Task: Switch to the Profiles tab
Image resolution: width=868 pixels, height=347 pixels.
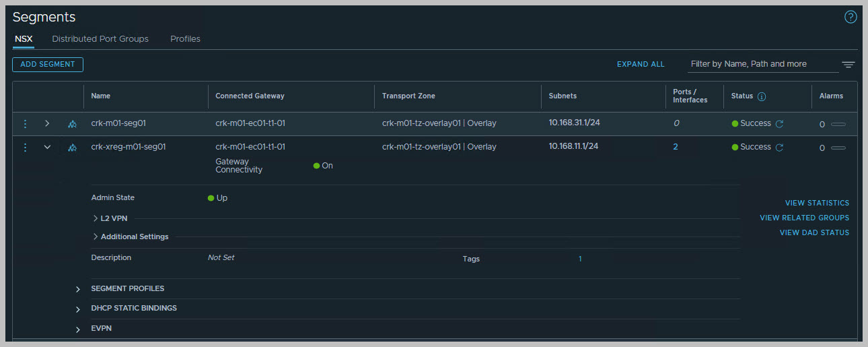Action: pyautogui.click(x=185, y=39)
